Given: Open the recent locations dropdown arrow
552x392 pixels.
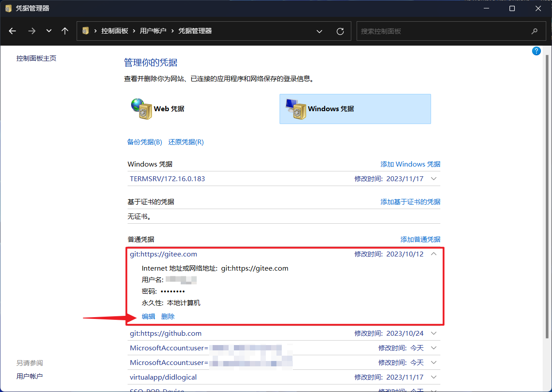Looking at the screenshot, I should (x=49, y=31).
